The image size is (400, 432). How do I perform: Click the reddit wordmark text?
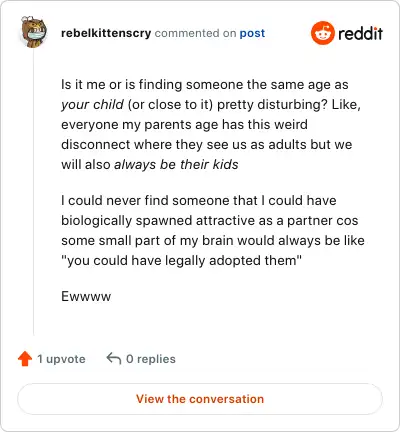click(360, 33)
